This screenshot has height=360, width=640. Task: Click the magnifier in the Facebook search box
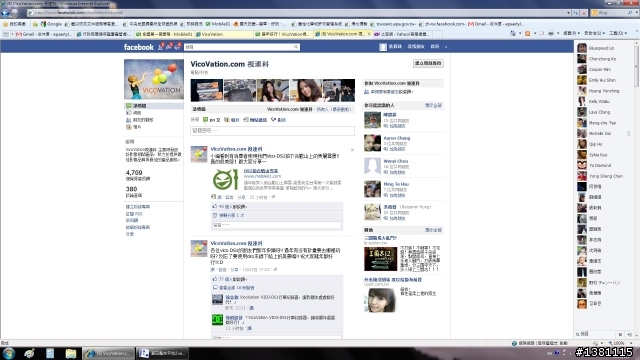[296, 47]
